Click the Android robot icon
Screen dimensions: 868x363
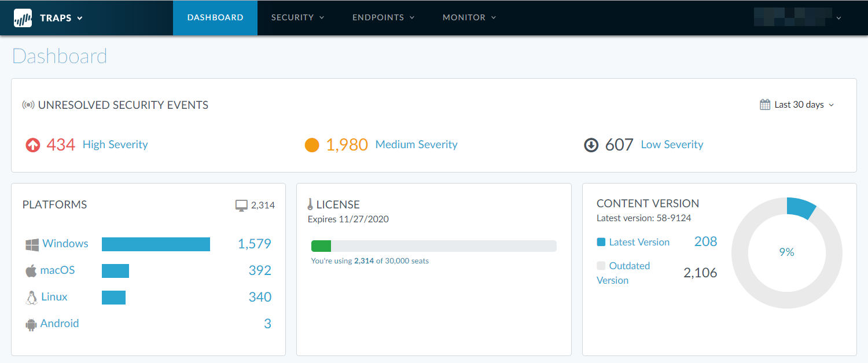[31, 324]
